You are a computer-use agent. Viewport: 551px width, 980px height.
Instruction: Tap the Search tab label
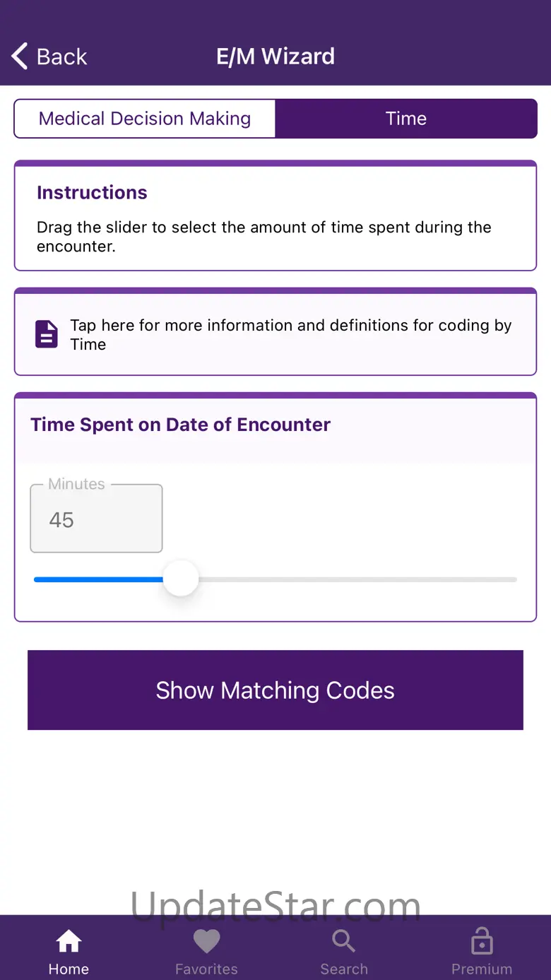tap(344, 969)
